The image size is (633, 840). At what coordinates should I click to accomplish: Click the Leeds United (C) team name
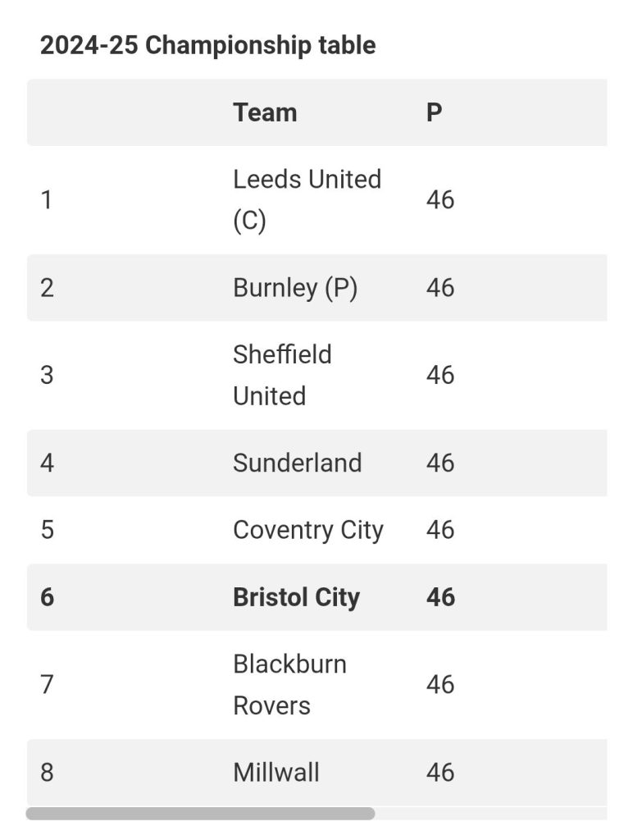pyautogui.click(x=307, y=200)
